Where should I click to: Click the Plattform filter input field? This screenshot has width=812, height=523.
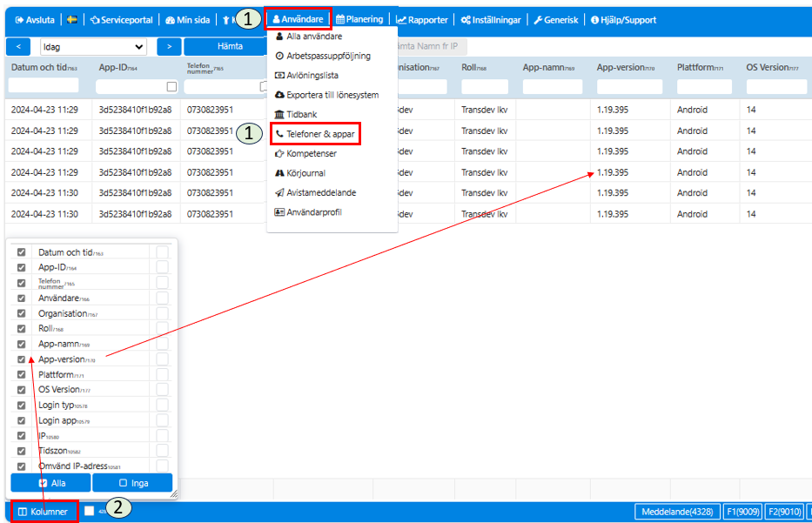[x=704, y=86]
